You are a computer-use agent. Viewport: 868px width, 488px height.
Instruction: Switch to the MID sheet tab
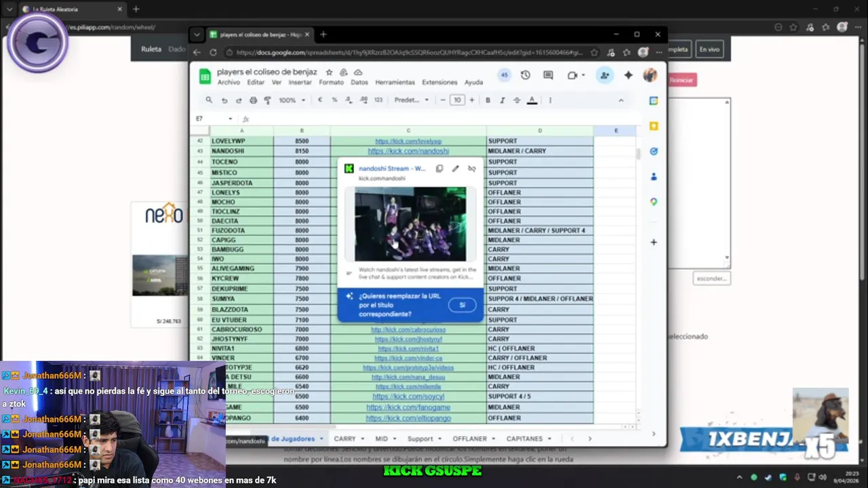tap(382, 439)
